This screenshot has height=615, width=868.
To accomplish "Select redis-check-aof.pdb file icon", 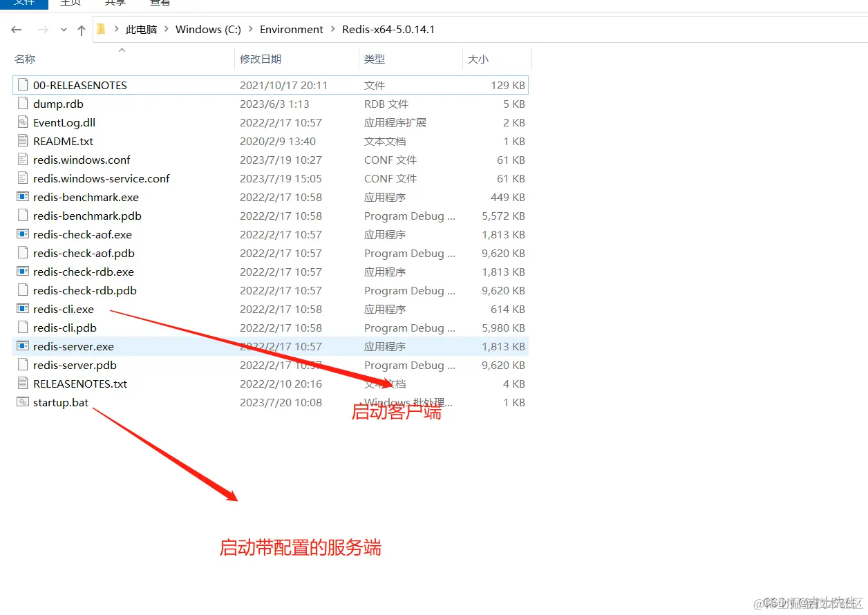I will tap(23, 253).
